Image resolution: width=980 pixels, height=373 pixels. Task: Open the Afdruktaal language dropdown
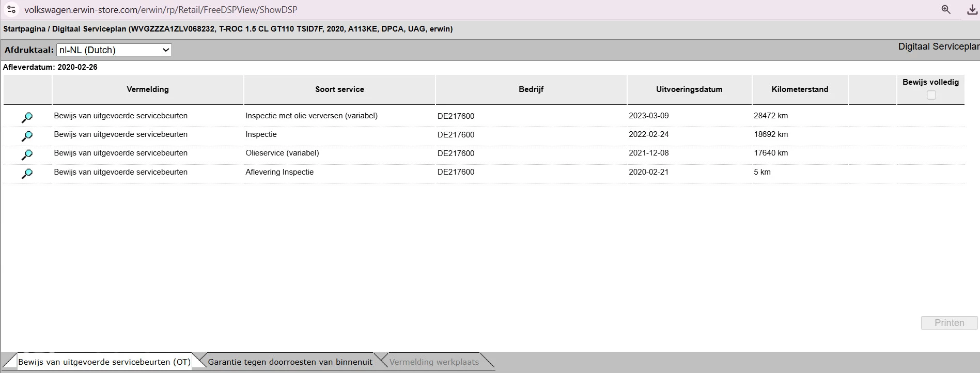pos(114,50)
